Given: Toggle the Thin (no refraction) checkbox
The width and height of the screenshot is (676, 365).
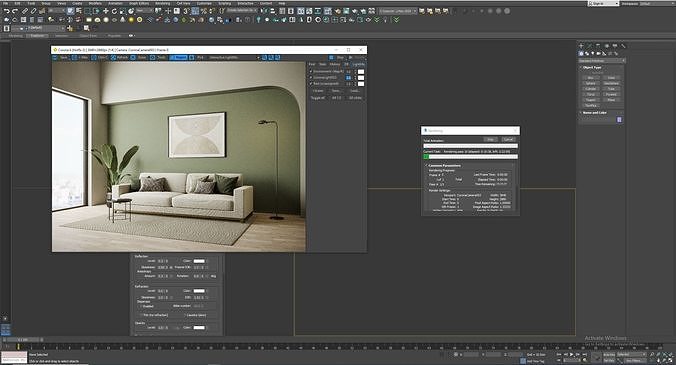Looking at the screenshot, I should pyautogui.click(x=141, y=315).
